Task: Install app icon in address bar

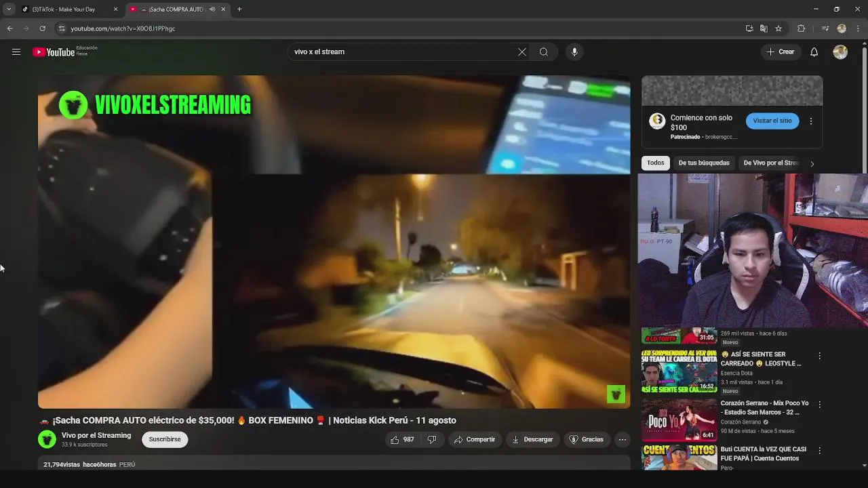Action: tap(749, 28)
